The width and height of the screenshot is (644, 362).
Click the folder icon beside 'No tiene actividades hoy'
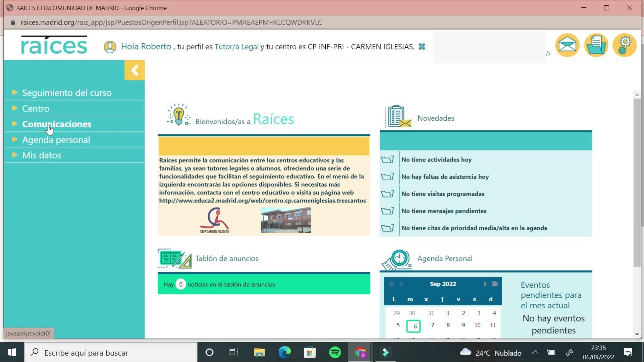point(387,160)
